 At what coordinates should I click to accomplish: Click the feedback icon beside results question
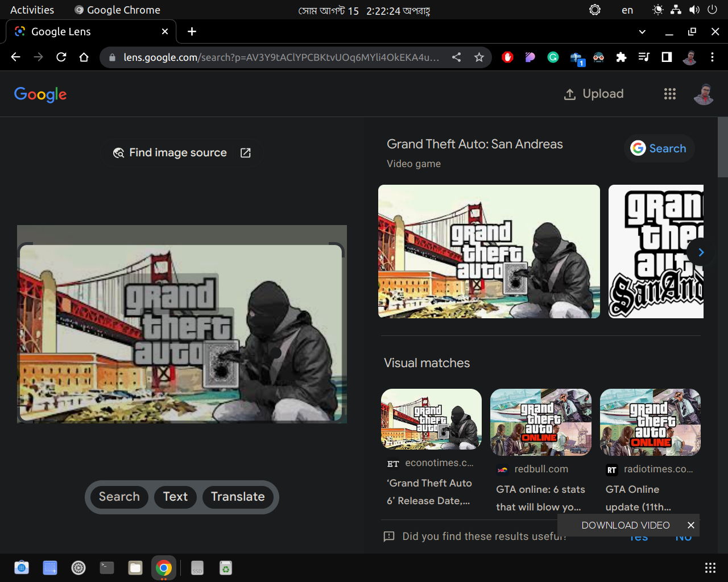[389, 536]
